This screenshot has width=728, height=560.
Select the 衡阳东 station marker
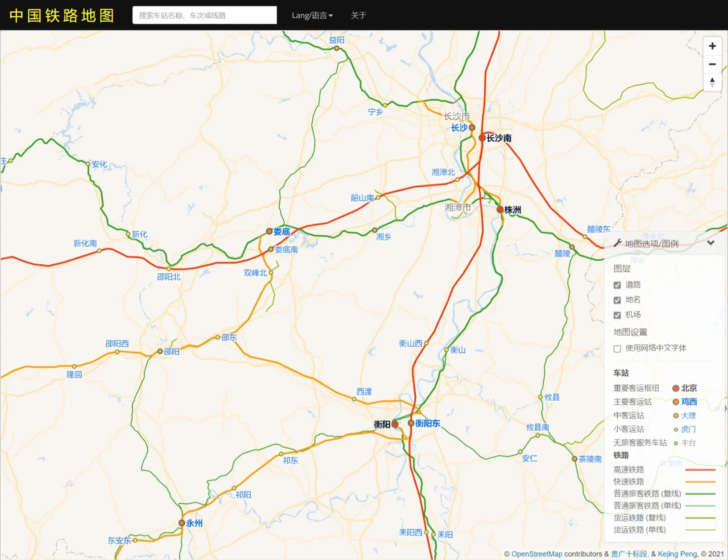pos(411,423)
